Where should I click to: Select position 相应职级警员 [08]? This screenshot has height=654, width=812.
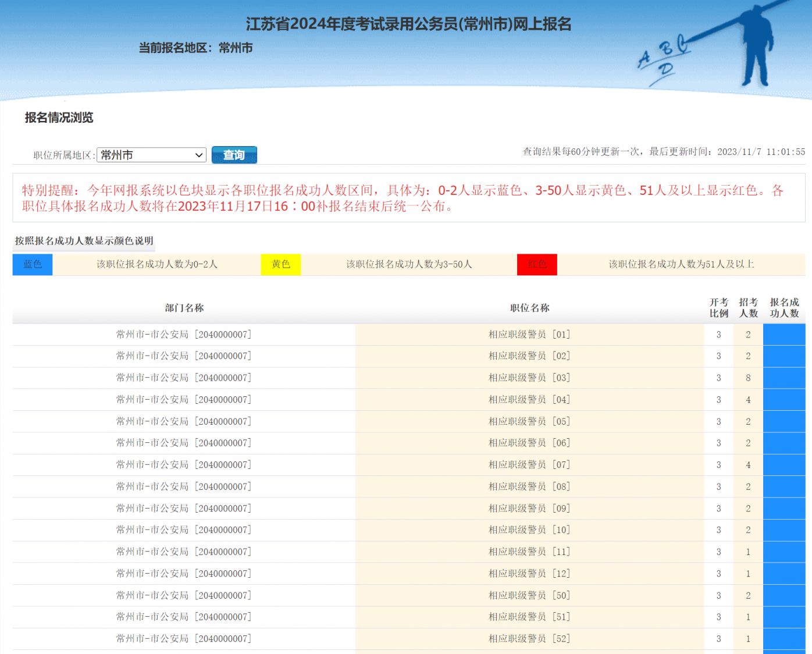(x=530, y=486)
